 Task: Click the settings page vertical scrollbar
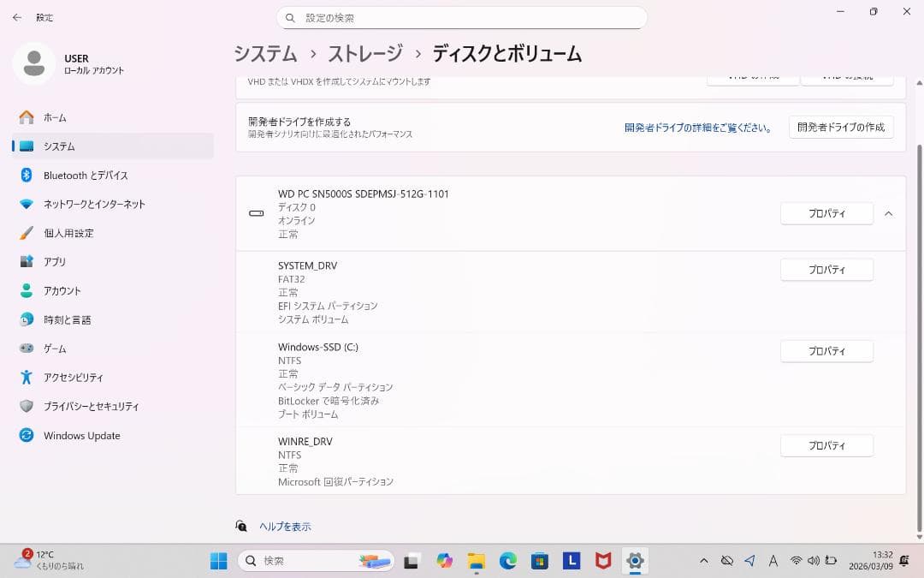point(919,337)
